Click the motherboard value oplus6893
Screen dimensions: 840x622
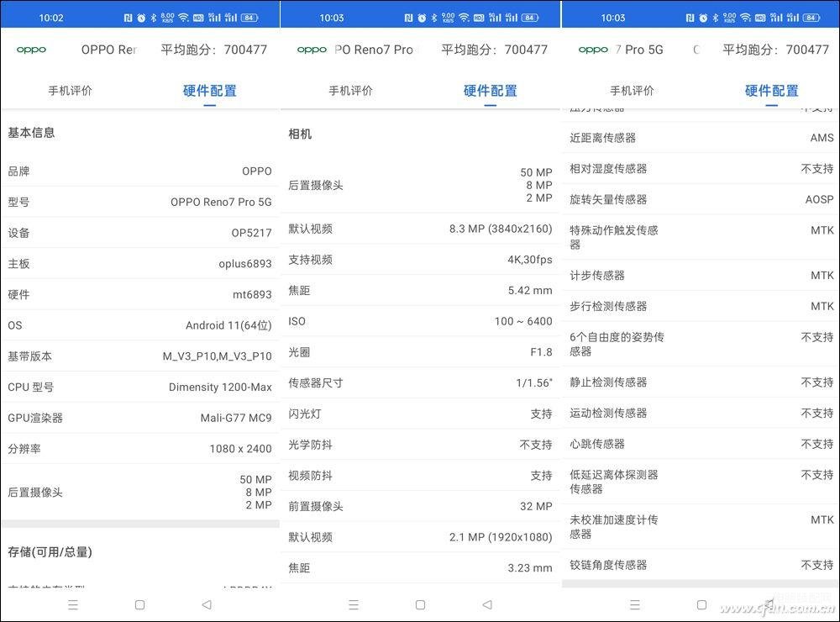coord(245,264)
